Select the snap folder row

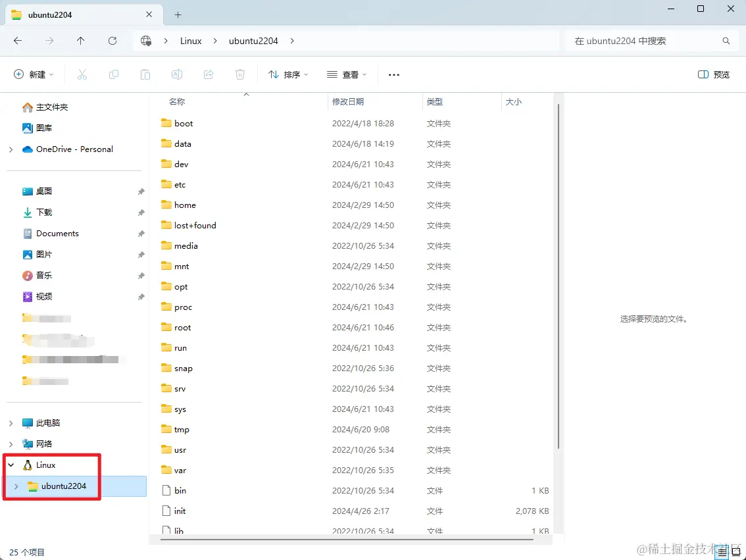355,369
